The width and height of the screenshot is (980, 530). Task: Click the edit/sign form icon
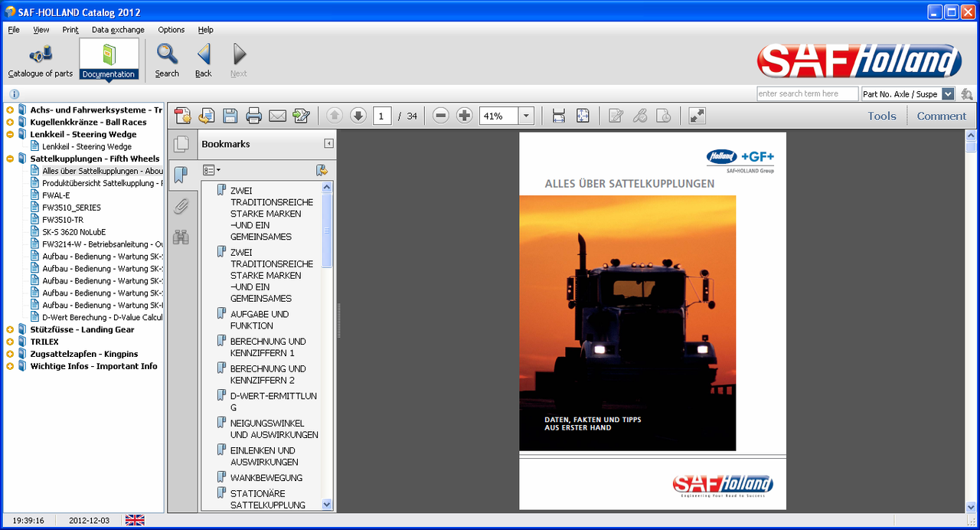pos(301,116)
